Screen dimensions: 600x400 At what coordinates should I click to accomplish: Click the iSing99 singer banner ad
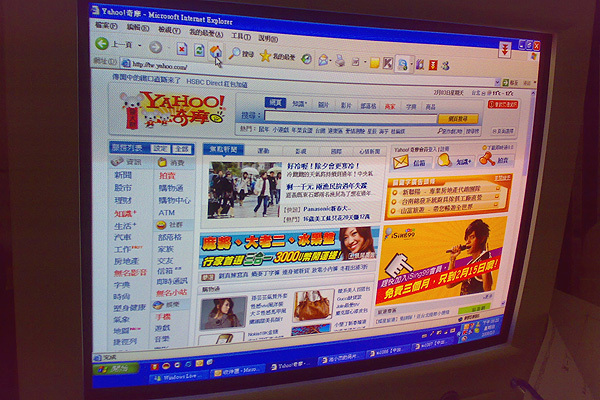tap(441, 261)
